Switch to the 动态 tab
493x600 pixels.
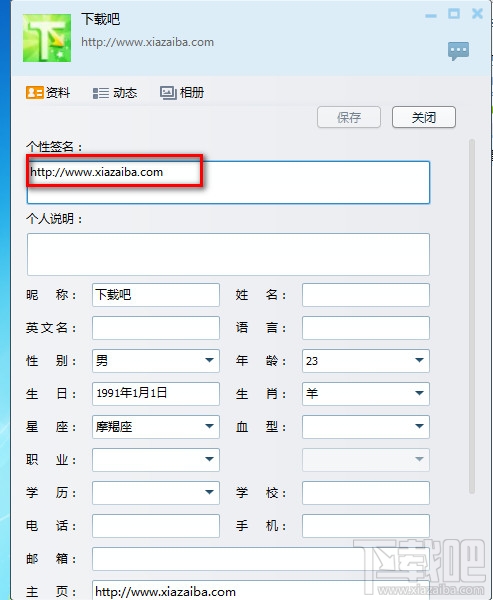(115, 93)
